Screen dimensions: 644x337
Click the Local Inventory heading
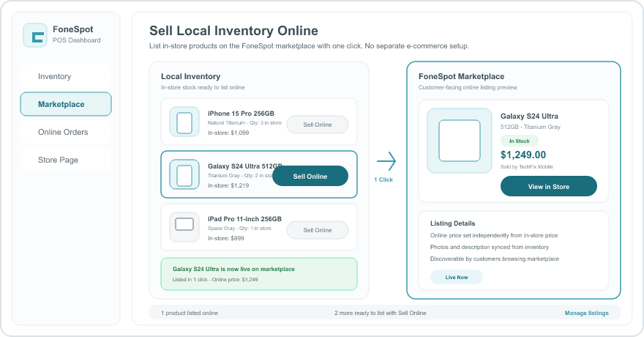[190, 76]
